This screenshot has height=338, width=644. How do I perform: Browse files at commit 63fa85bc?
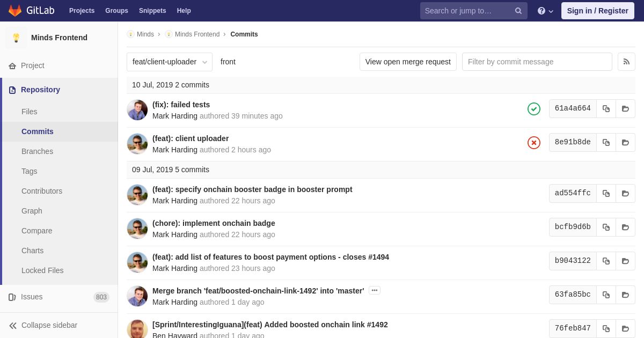[x=625, y=295]
